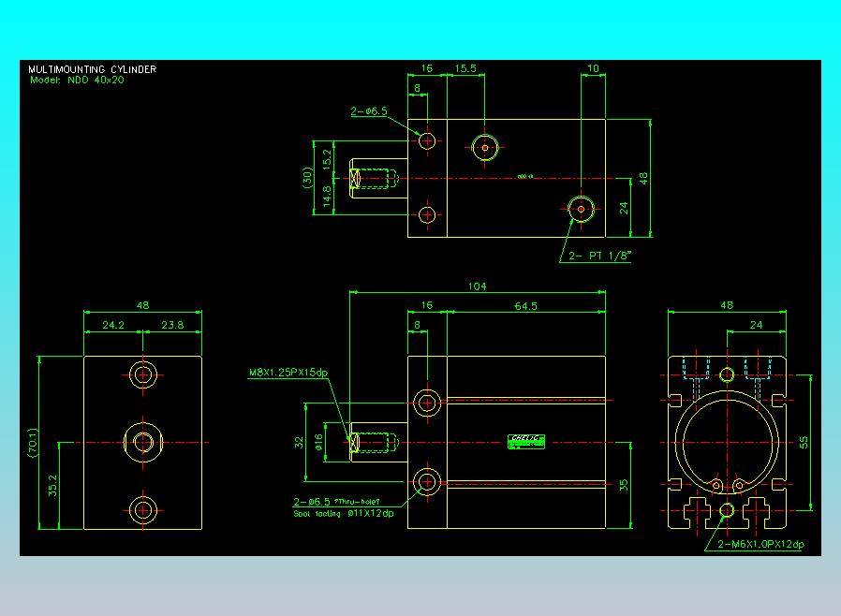Click the top view's '2-ø6.5' hole callout
Screen dimensions: 841x616
click(x=369, y=111)
